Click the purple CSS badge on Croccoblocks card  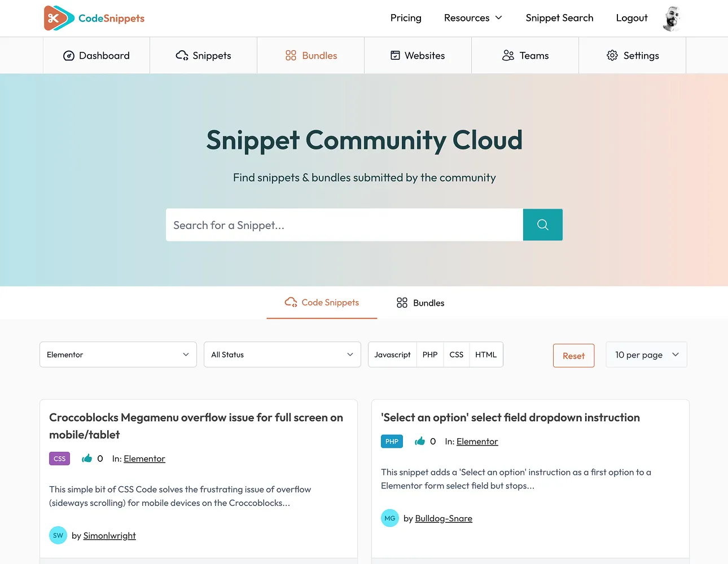(60, 459)
